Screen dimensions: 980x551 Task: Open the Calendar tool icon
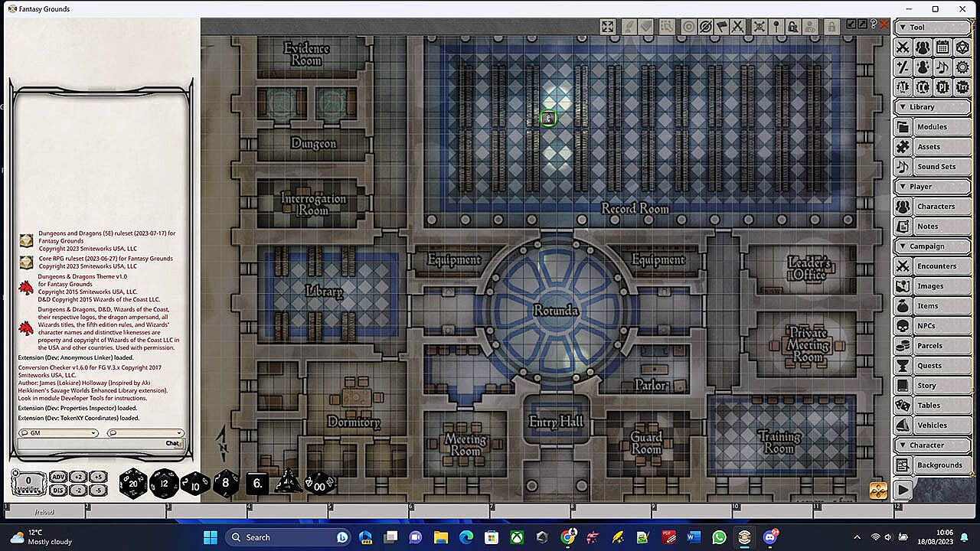coord(942,47)
